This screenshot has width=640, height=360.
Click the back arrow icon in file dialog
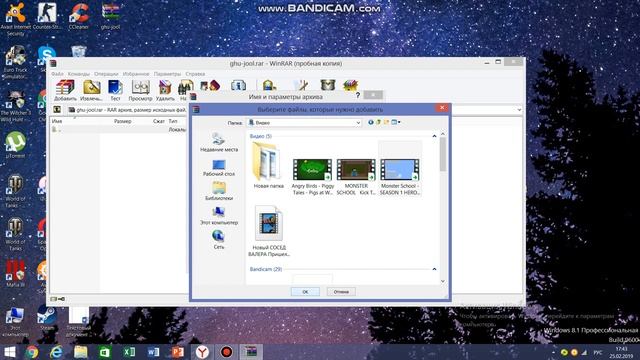(371, 122)
